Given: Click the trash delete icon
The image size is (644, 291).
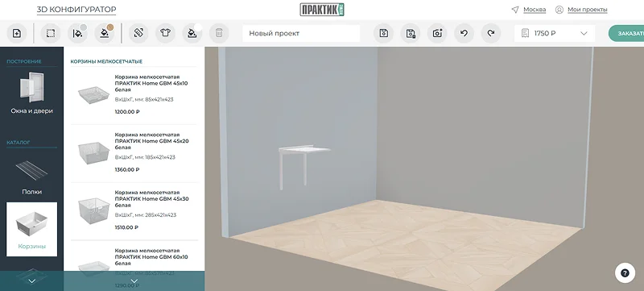Looking at the screenshot, I should click(219, 33).
